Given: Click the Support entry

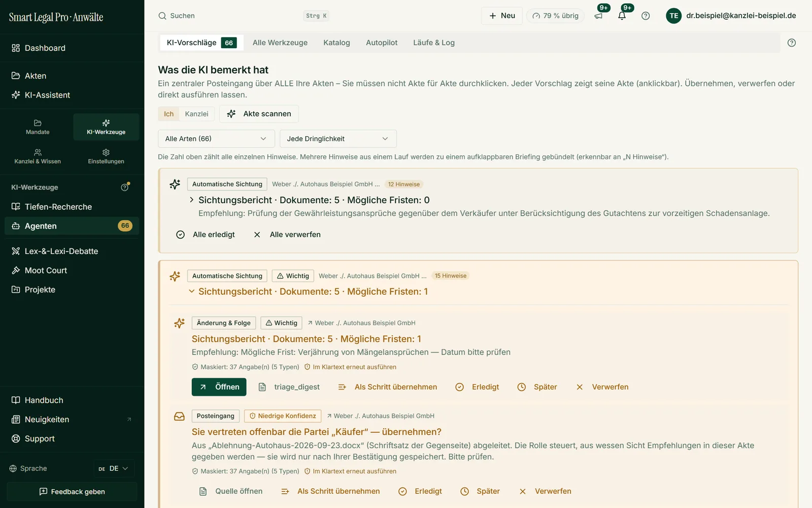Looking at the screenshot, I should 72,439.
